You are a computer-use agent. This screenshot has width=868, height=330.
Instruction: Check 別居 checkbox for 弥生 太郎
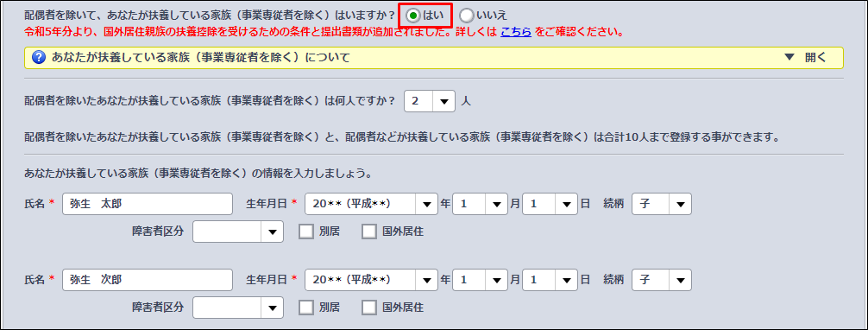coord(306,232)
